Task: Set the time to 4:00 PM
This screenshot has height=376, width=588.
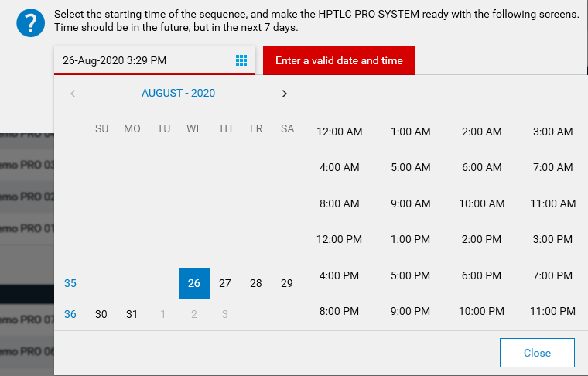Action: pyautogui.click(x=340, y=275)
